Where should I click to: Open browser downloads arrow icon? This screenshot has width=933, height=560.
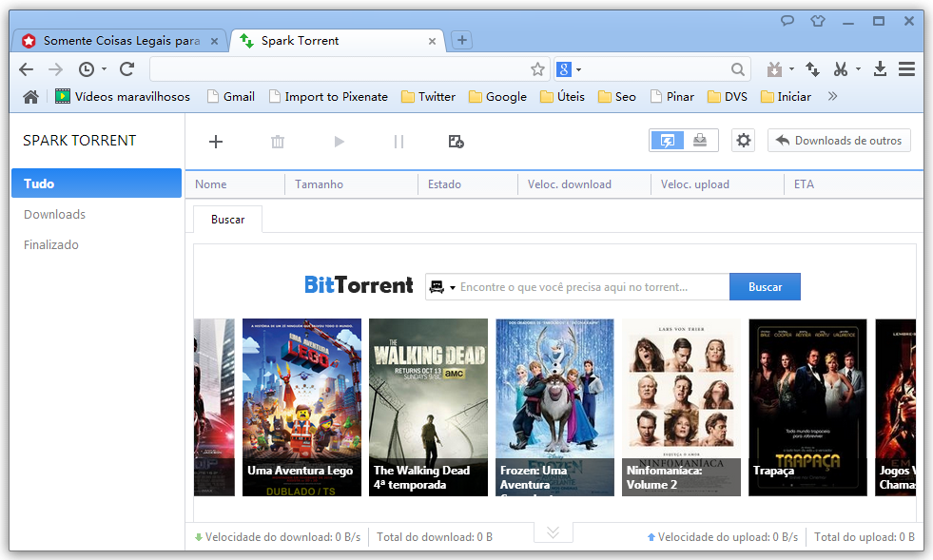coord(880,69)
